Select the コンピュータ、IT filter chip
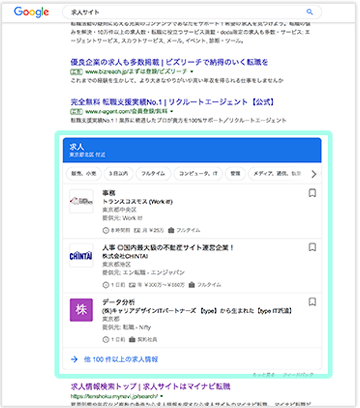360x408 pixels. tap(198, 174)
